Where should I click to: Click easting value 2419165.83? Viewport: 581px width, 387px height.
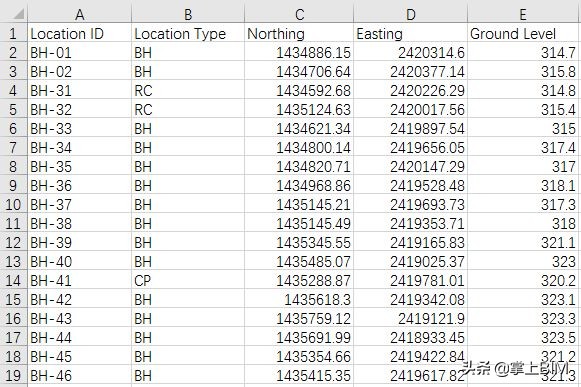[x=411, y=242]
